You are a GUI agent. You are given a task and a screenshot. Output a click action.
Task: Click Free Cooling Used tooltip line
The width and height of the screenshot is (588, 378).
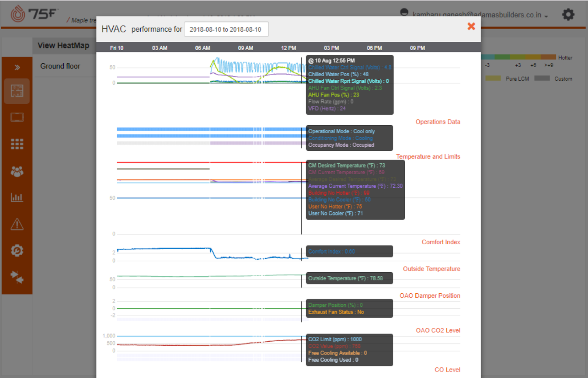point(333,360)
